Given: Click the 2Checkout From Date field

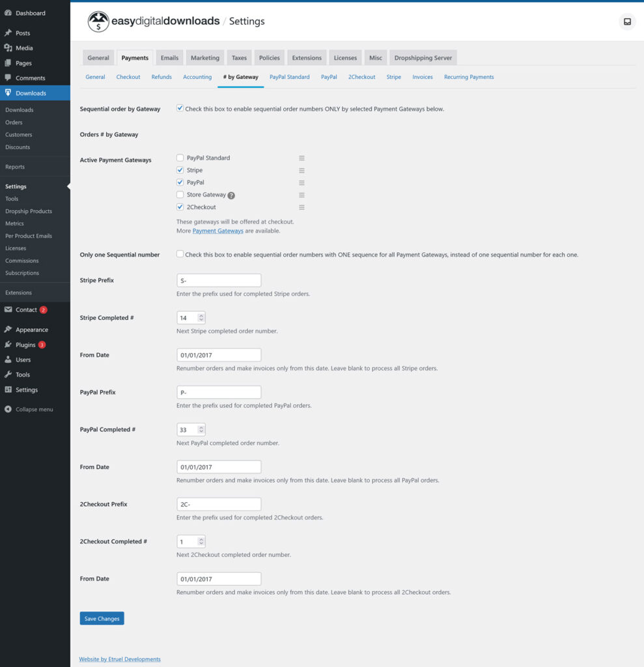Looking at the screenshot, I should coord(219,579).
